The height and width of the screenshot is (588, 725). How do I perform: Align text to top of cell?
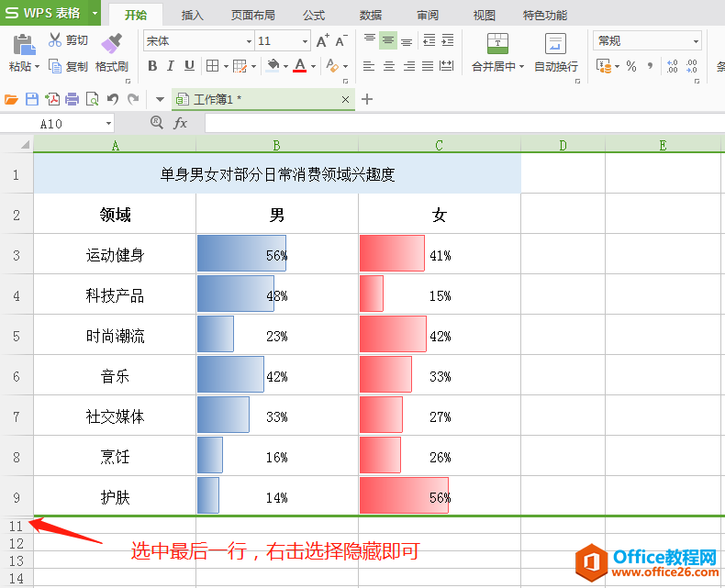tap(369, 39)
